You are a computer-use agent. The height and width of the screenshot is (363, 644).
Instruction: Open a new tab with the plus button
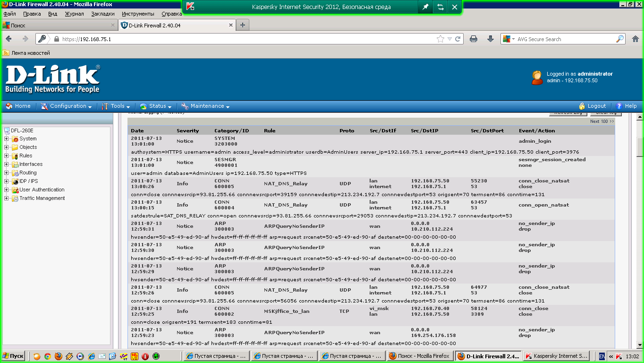click(243, 26)
